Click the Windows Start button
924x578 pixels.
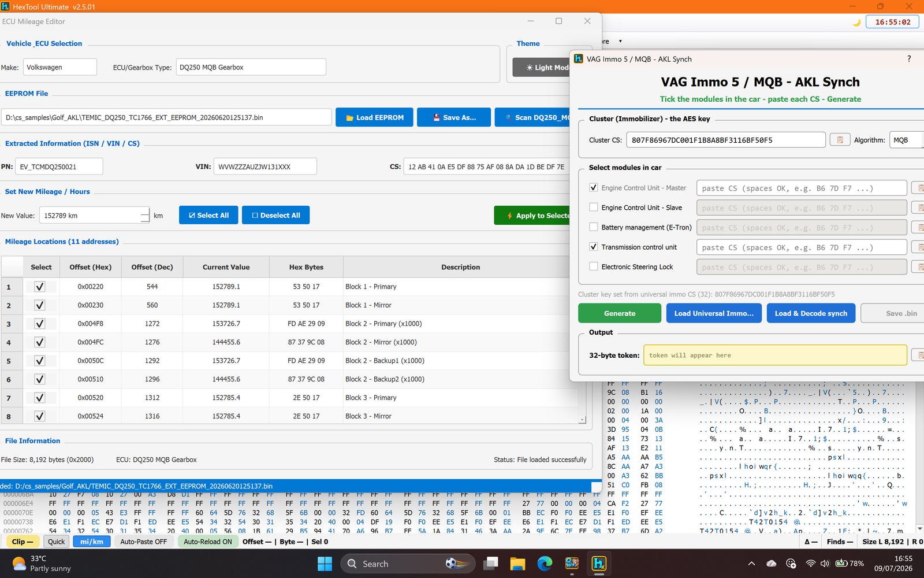click(x=325, y=564)
